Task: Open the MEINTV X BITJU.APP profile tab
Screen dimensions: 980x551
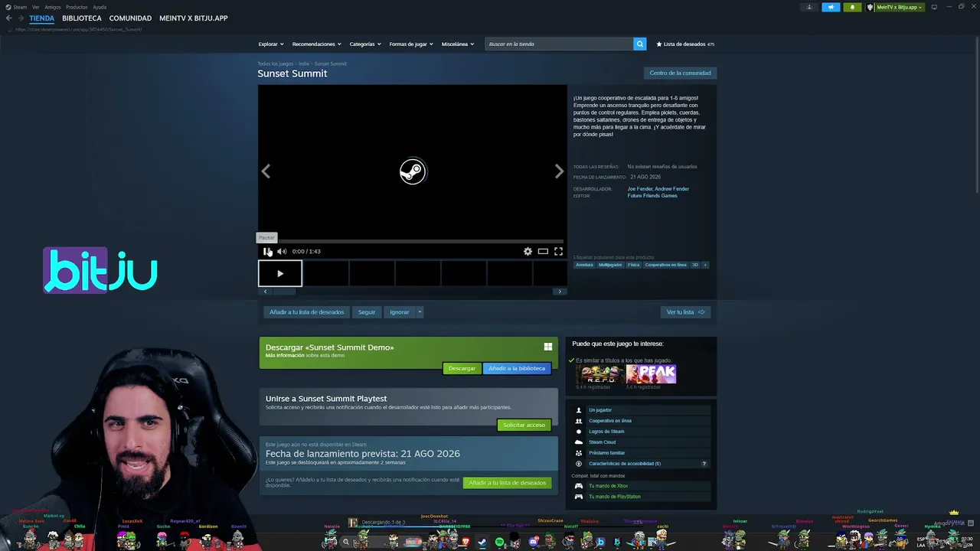Action: click(x=194, y=18)
